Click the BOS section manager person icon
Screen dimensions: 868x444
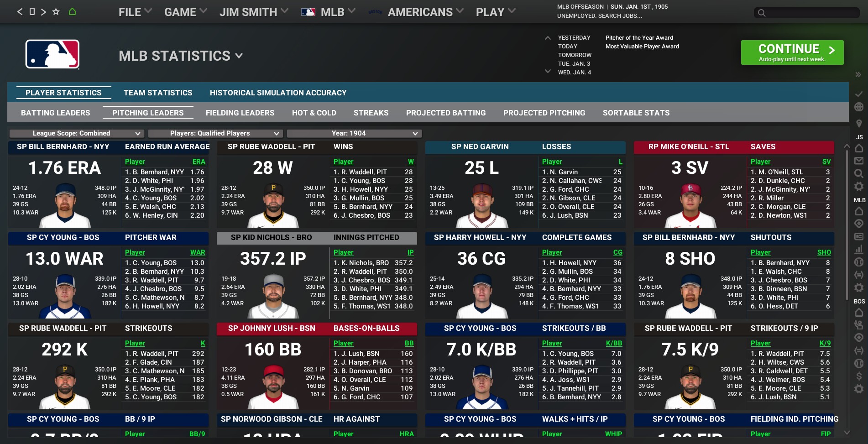(858, 325)
